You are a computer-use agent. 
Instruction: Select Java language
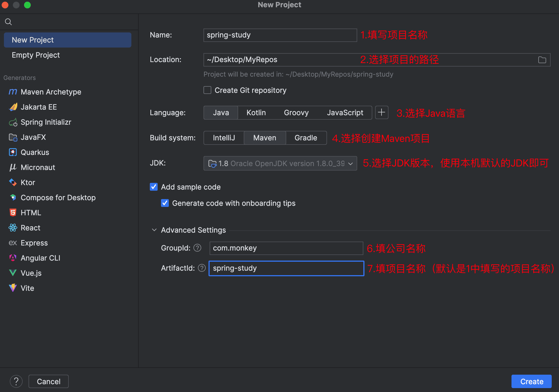[221, 113]
